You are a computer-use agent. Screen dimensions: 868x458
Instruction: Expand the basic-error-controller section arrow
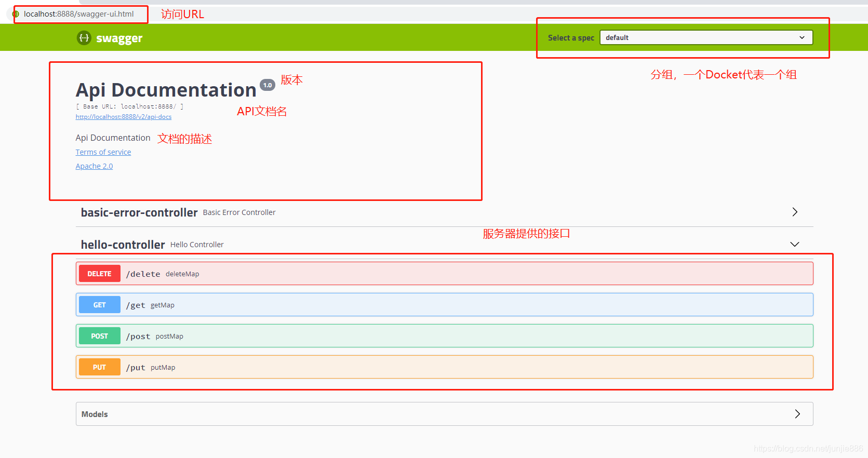pos(795,212)
